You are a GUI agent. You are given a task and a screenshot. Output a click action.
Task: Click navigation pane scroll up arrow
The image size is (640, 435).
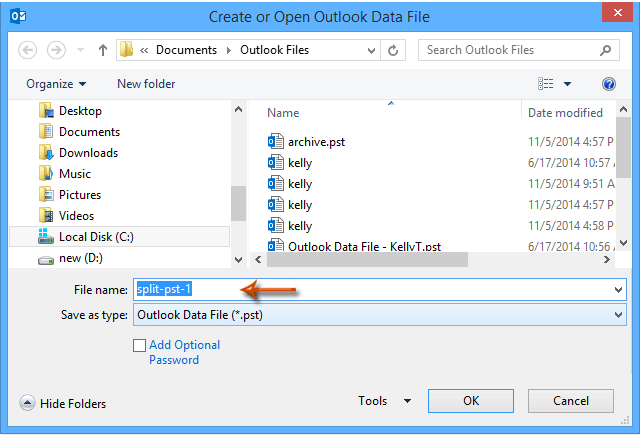point(239,109)
